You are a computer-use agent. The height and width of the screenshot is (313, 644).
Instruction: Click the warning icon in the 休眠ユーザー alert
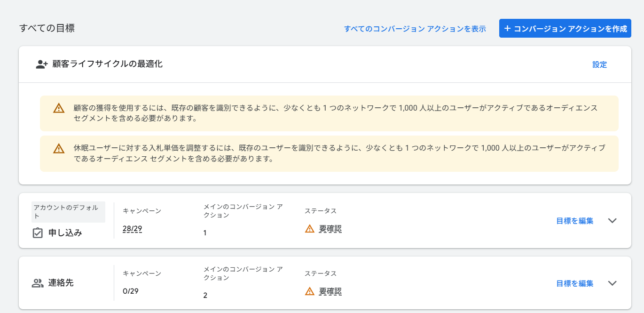(x=59, y=149)
